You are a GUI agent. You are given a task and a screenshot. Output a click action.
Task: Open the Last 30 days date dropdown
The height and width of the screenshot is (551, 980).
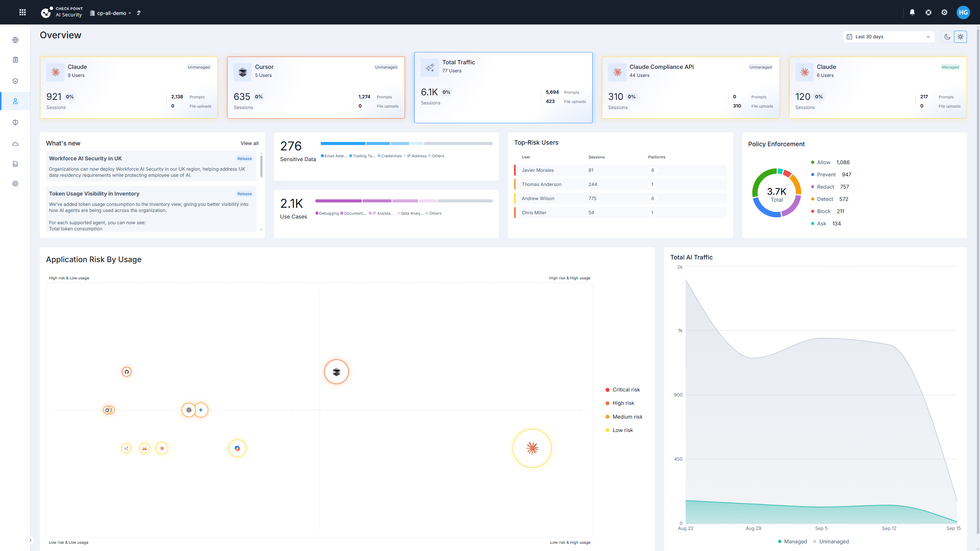coord(889,37)
